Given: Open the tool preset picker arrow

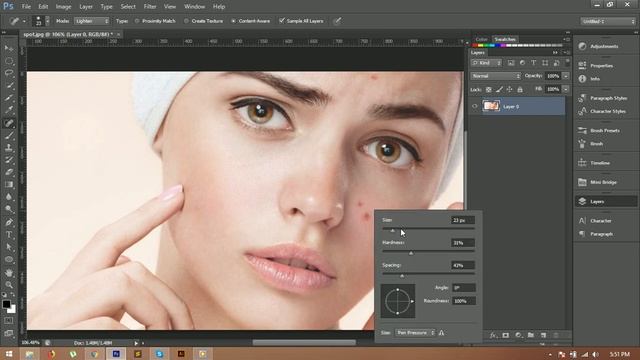Looking at the screenshot, I should (24, 21).
